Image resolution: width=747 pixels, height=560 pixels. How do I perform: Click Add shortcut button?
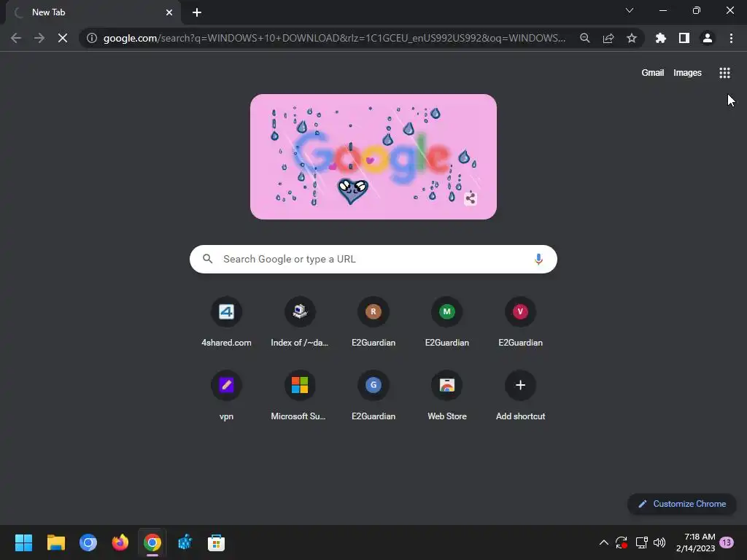[520, 395]
